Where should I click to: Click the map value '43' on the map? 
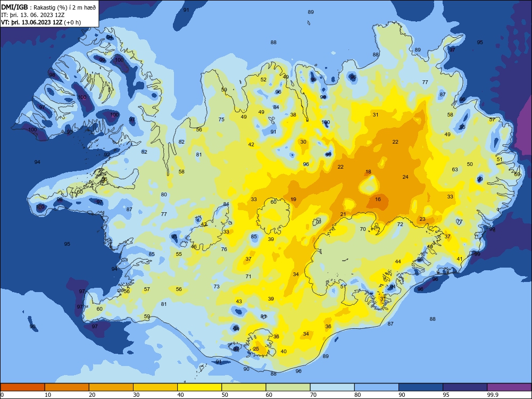239,301
